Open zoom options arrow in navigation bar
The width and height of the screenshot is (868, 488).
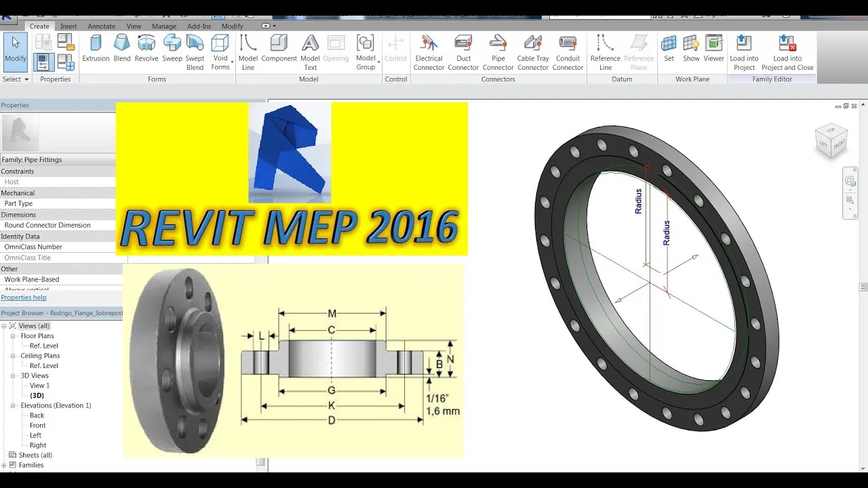850,209
